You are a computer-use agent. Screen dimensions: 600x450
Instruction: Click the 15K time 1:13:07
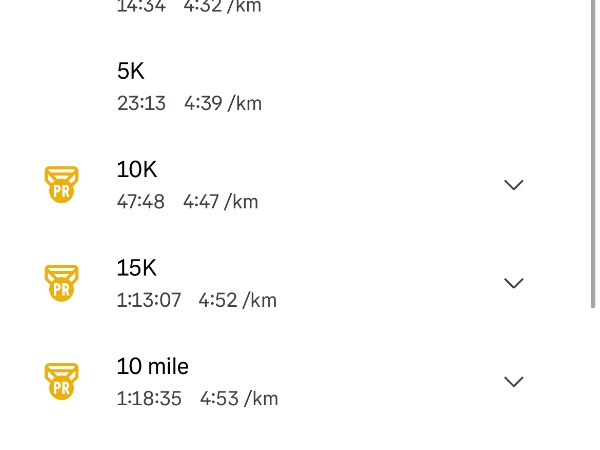pyautogui.click(x=149, y=299)
